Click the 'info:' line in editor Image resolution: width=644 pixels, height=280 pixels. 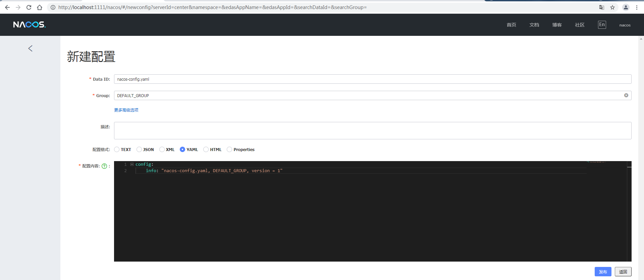click(214, 171)
